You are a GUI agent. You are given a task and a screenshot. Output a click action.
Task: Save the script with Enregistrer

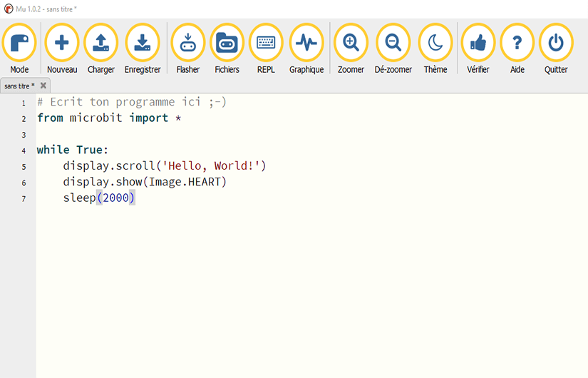(x=143, y=43)
